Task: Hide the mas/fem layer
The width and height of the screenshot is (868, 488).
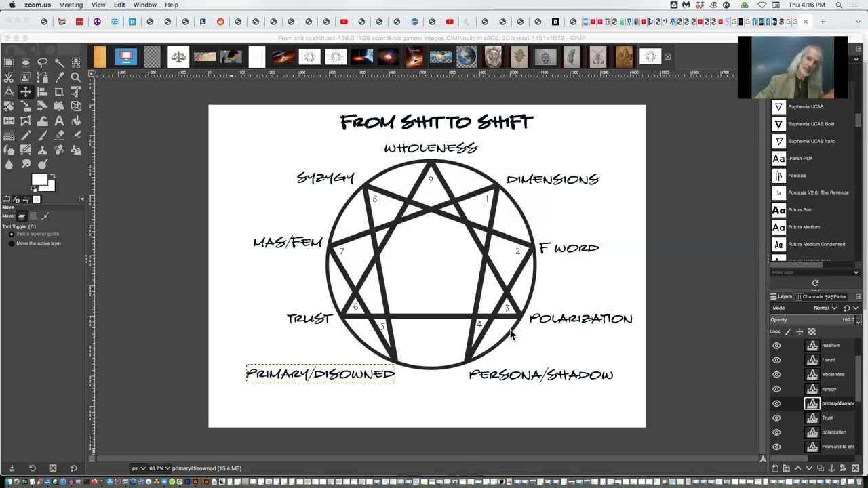Action: click(x=776, y=346)
